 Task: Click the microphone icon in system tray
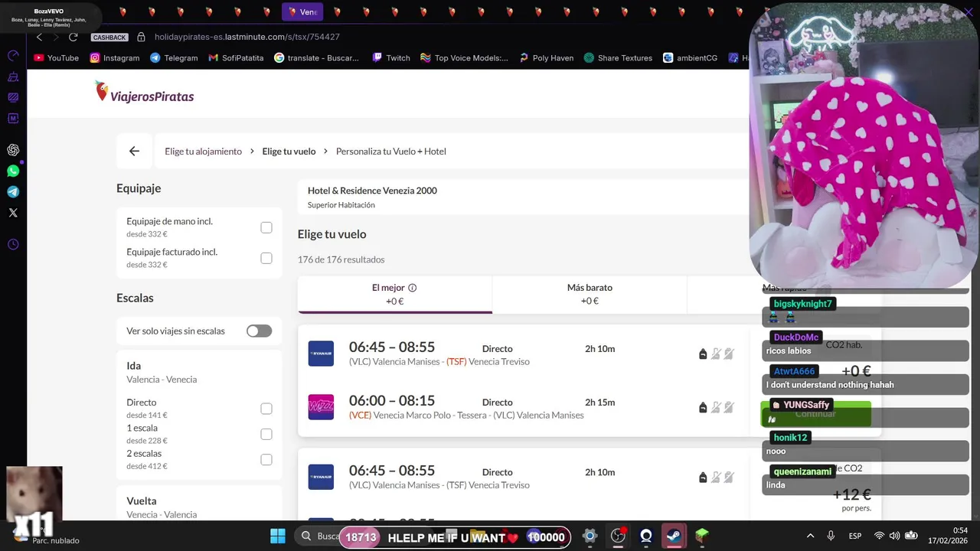pyautogui.click(x=831, y=536)
